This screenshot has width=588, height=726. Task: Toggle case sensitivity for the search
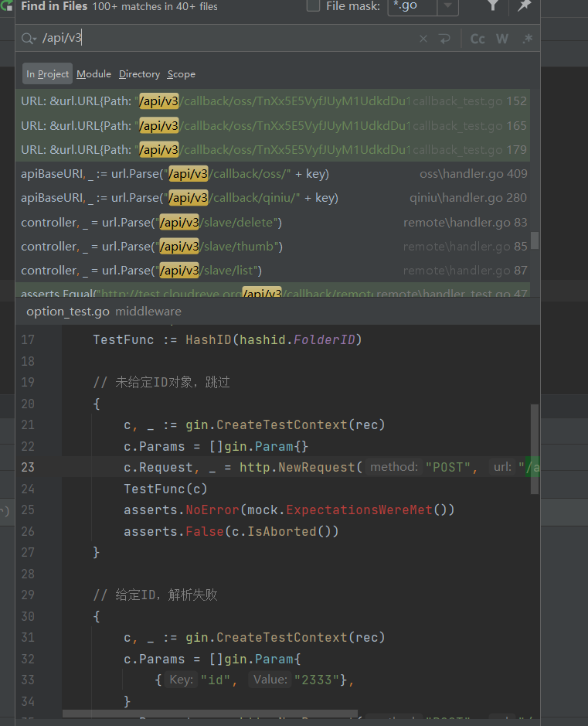pos(477,38)
